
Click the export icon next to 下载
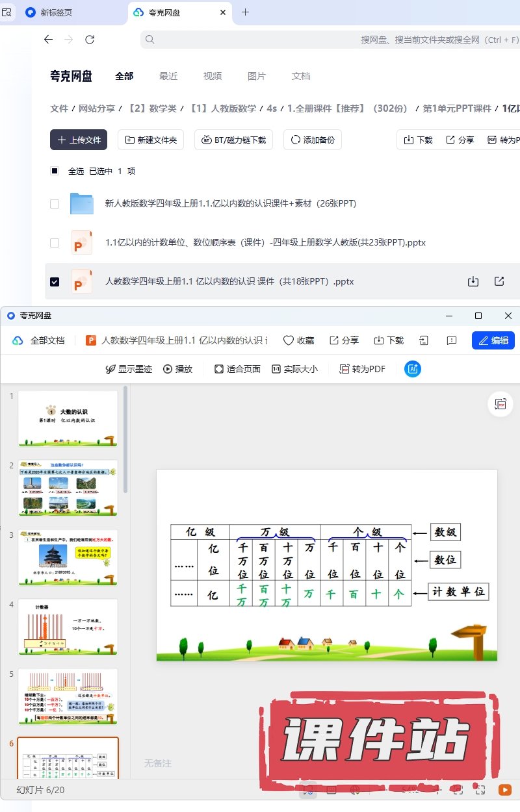424,340
